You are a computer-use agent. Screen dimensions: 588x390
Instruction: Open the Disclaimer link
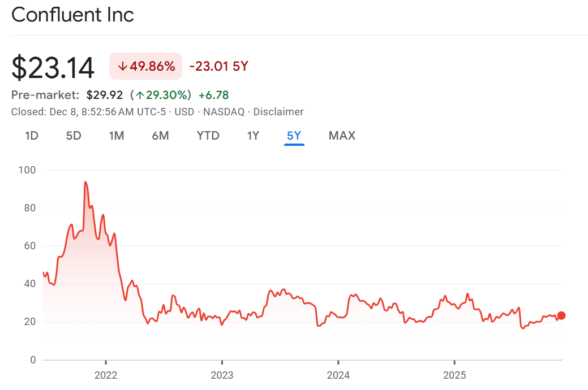click(x=278, y=112)
